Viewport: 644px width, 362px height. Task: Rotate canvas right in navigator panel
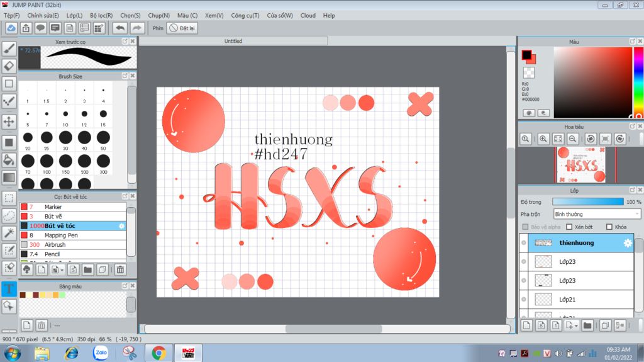[620, 139]
